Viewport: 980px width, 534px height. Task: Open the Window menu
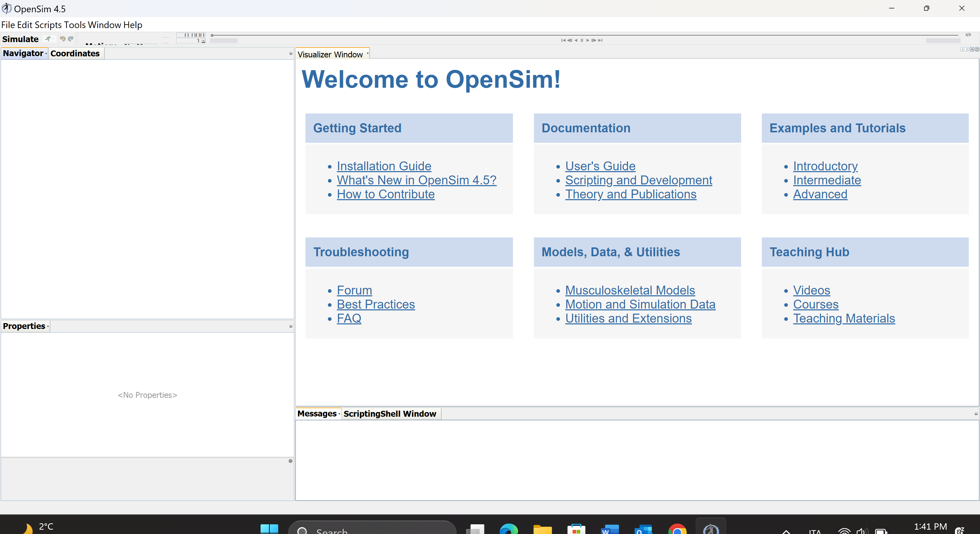(x=104, y=25)
